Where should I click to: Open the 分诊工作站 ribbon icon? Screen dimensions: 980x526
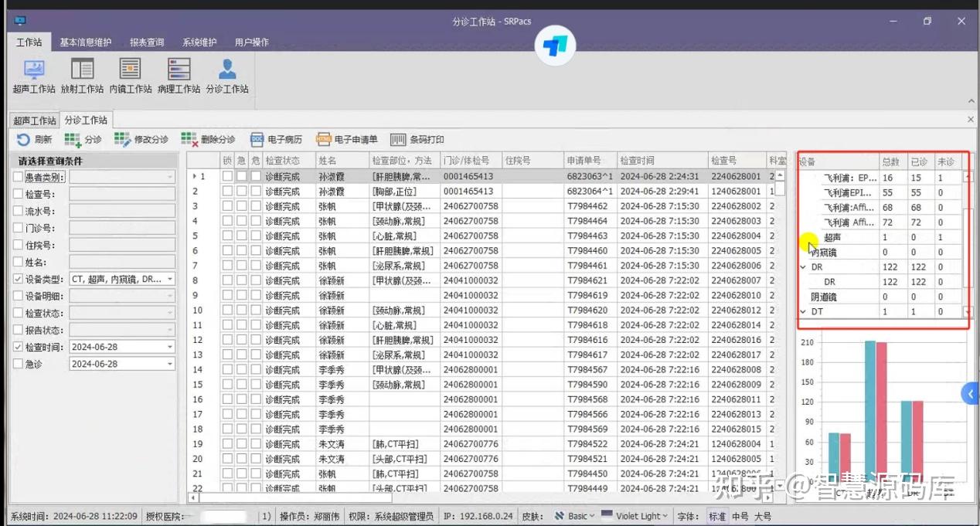pos(227,76)
